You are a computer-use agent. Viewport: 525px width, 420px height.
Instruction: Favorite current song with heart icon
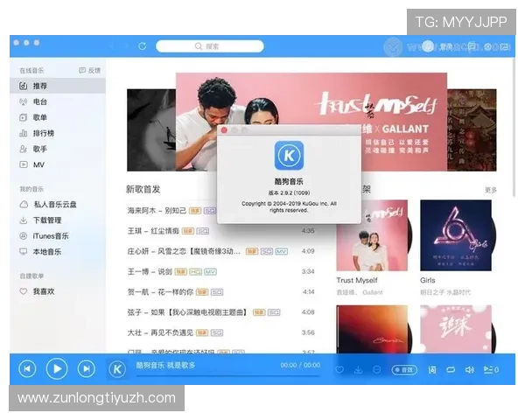339,370
